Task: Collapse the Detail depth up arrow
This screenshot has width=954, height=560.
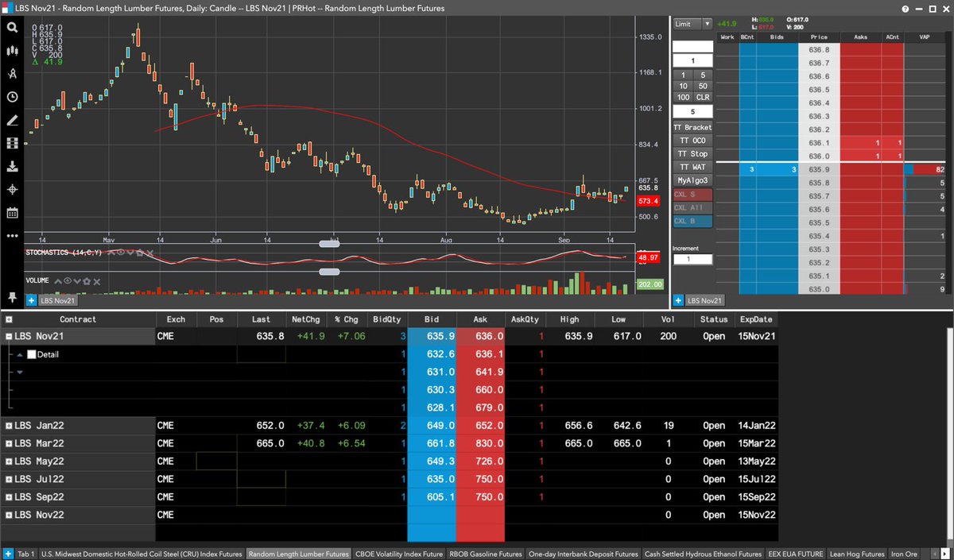Action: click(x=20, y=354)
